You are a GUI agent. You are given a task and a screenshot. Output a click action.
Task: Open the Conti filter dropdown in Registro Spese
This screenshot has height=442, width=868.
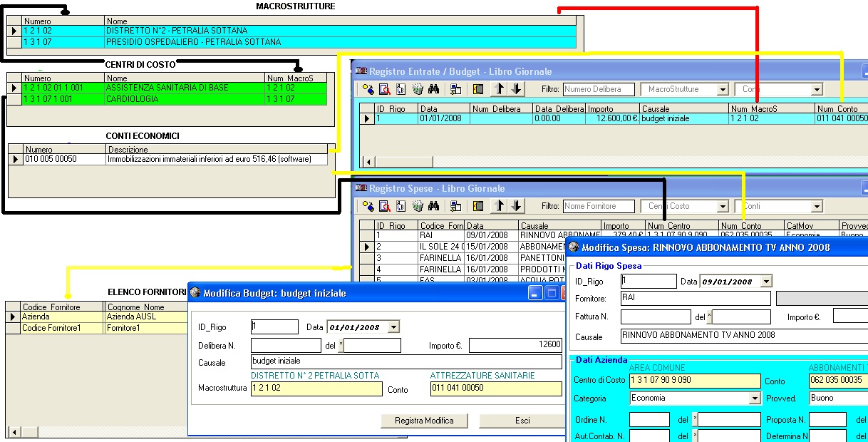(817, 207)
